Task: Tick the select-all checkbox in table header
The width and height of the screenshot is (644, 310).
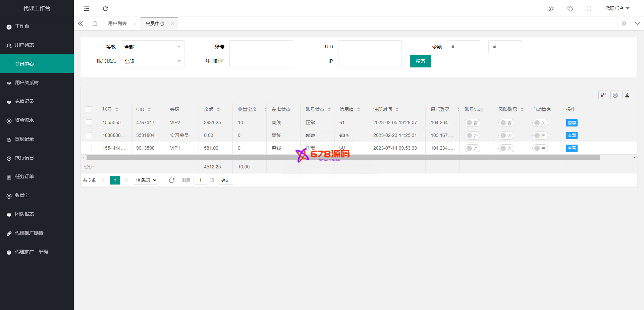Action: pyautogui.click(x=89, y=109)
